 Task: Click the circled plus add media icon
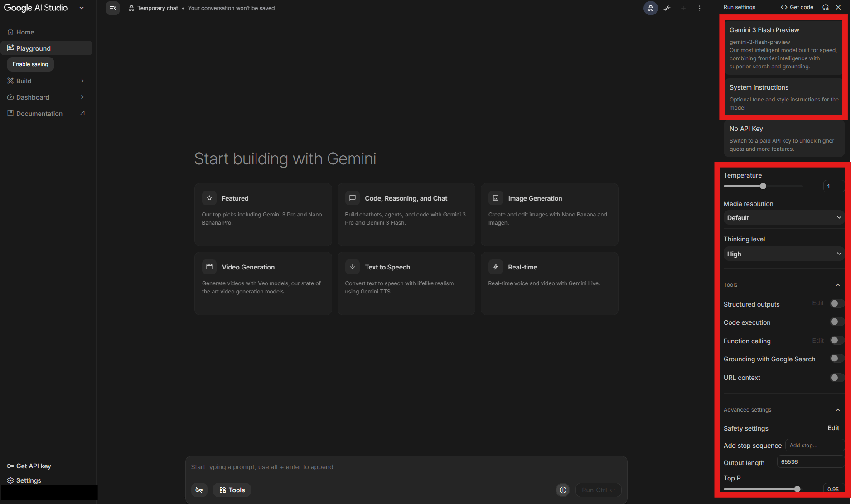pos(563,490)
